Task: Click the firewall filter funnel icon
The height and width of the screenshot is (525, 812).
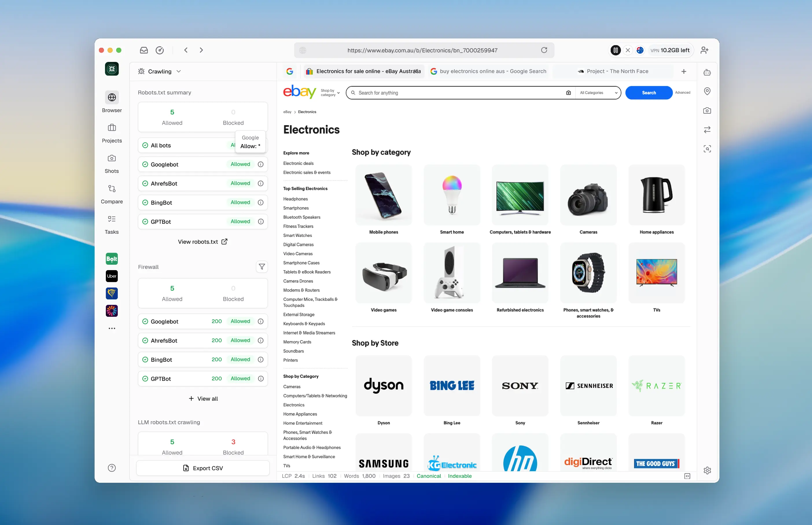Action: [262, 267]
